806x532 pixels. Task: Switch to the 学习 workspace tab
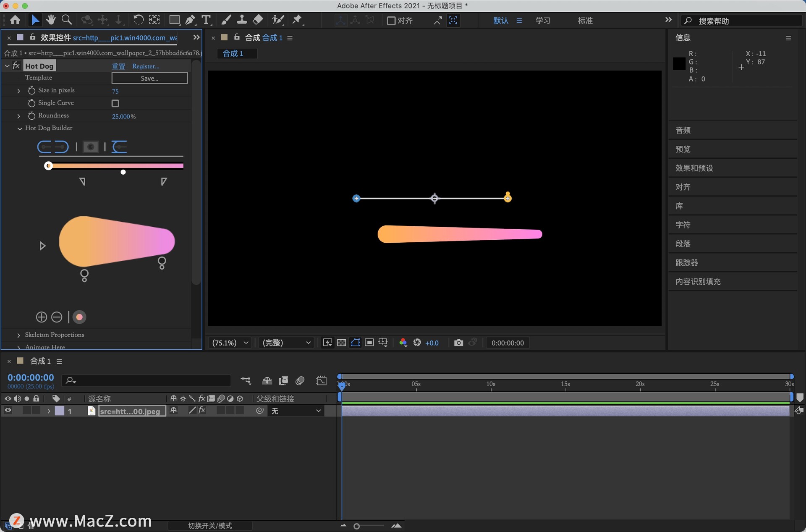coord(542,21)
